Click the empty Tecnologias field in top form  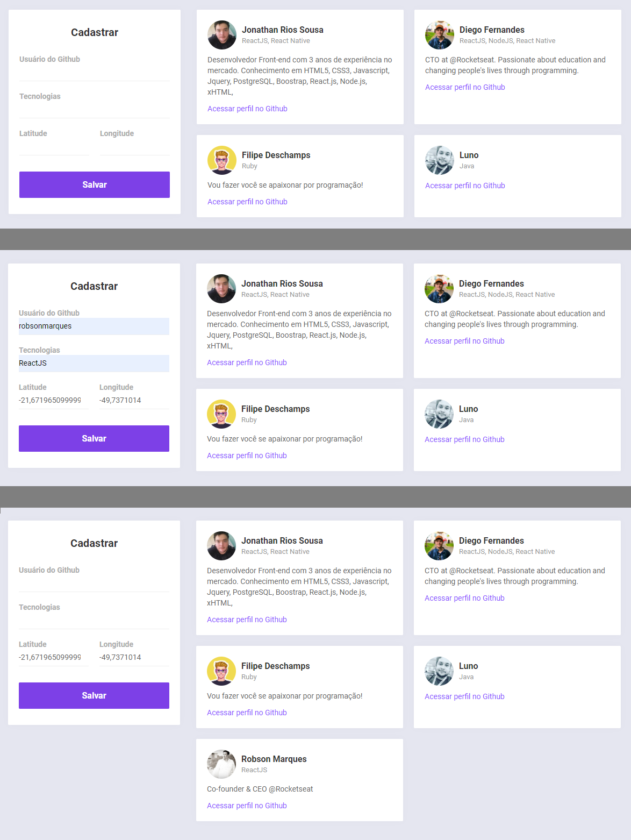point(94,106)
